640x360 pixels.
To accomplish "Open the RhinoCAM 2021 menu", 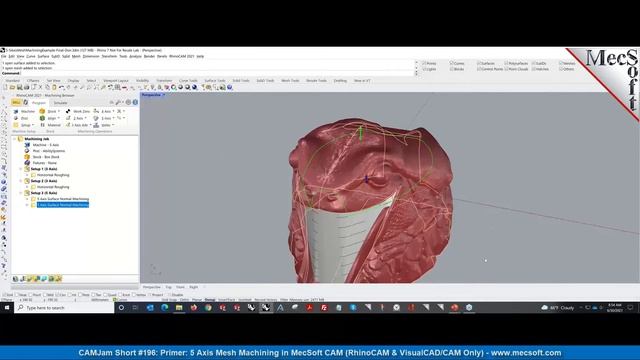I will (x=182, y=56).
